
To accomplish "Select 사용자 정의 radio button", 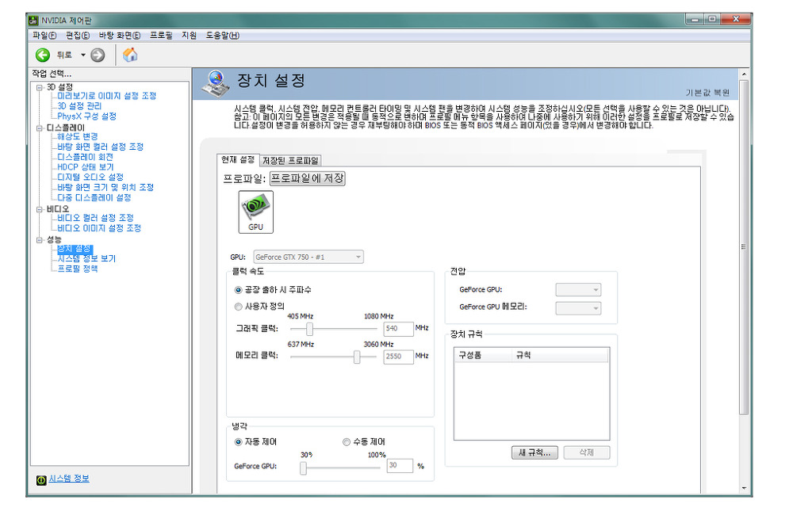I will coord(238,307).
